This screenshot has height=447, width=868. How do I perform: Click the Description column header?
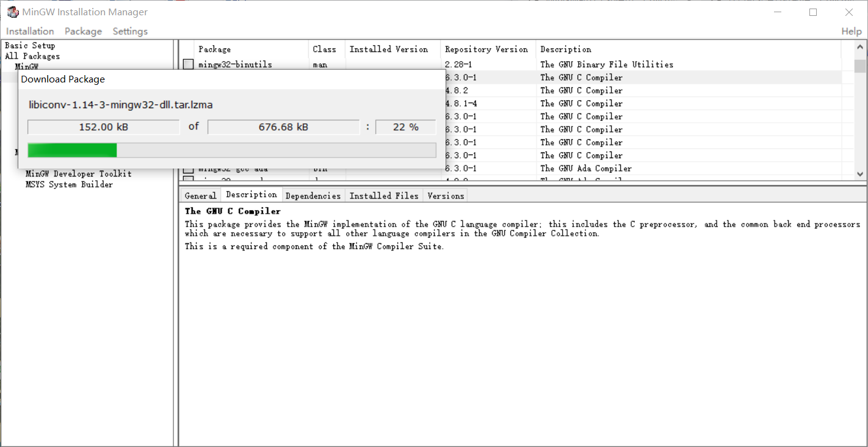pos(689,49)
